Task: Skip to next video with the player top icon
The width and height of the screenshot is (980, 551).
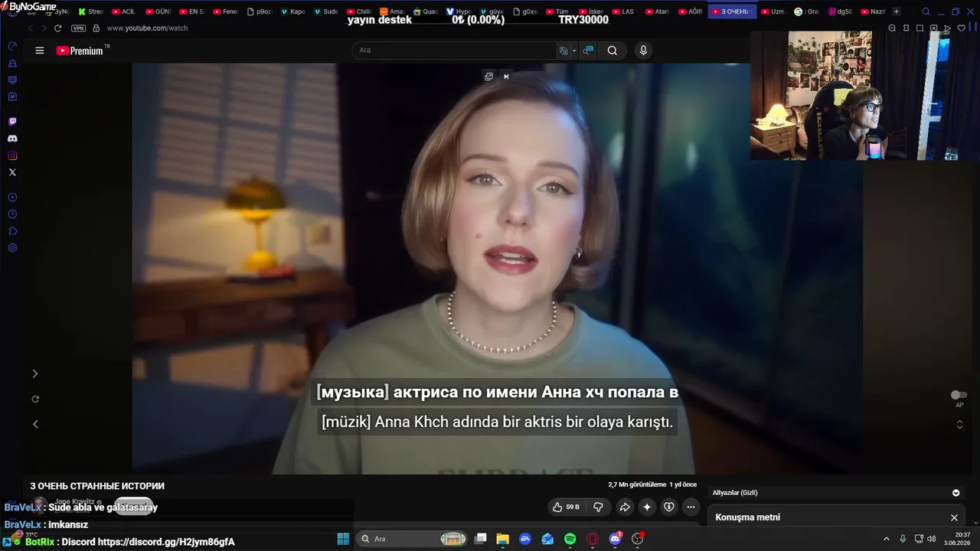Action: pyautogui.click(x=506, y=77)
